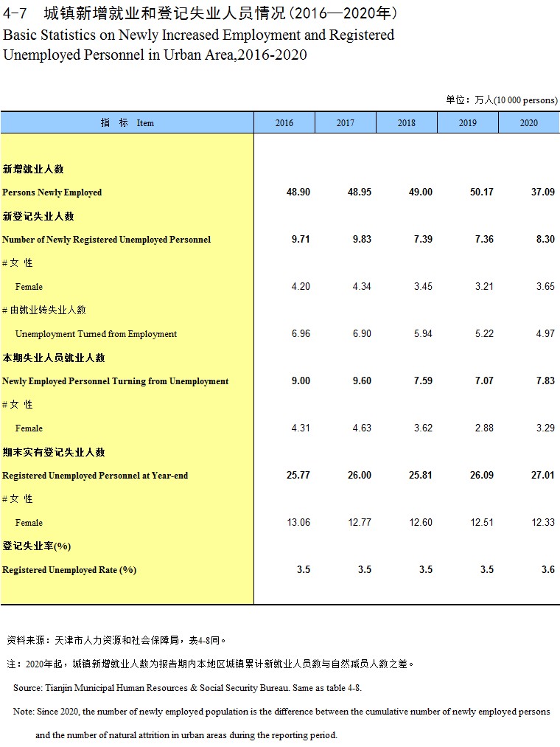Click Unemployment Turned from Employment label
This screenshot has width=560, height=747.
point(96,334)
